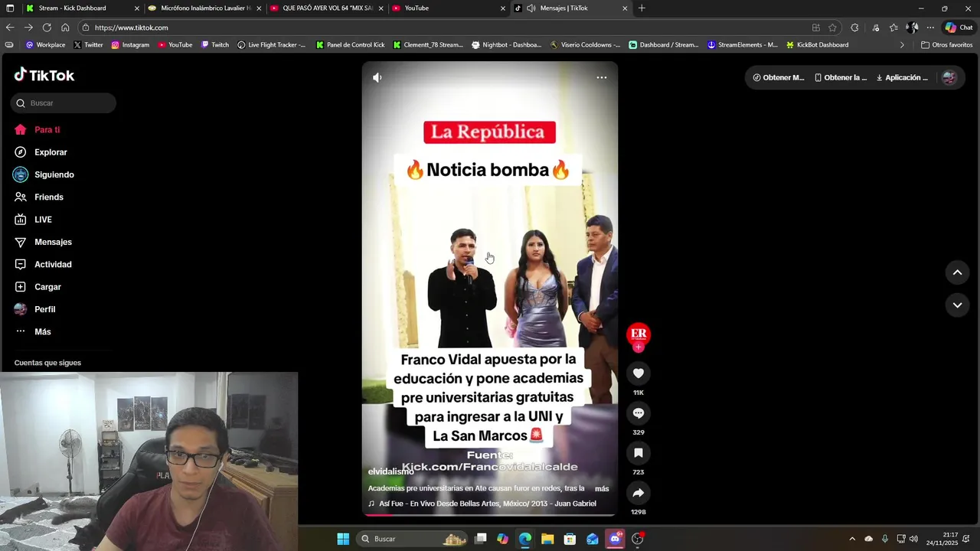This screenshot has width=980, height=551.
Task: Click the Aplicación download button
Action: pyautogui.click(x=902, y=77)
